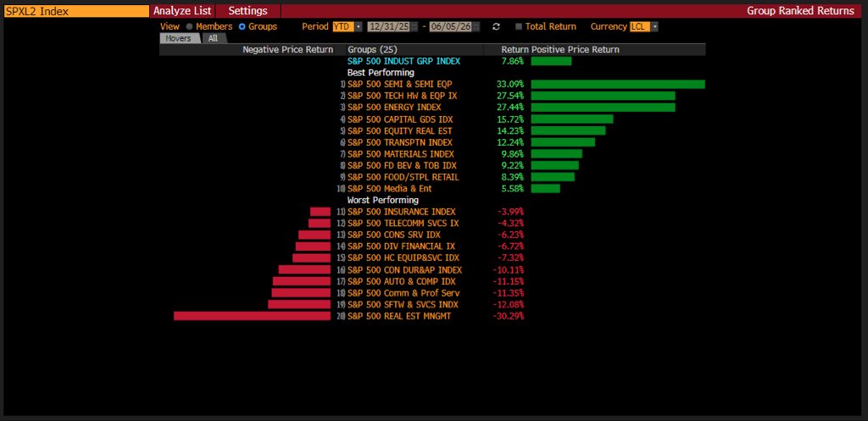Select the Members view radio button
Image resolution: width=868 pixels, height=421 pixels.
(x=190, y=26)
